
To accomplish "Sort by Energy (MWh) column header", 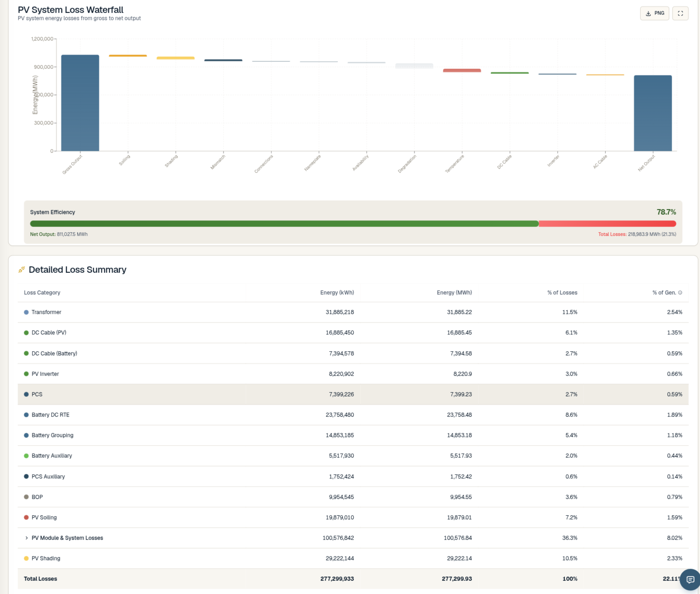I will (454, 293).
